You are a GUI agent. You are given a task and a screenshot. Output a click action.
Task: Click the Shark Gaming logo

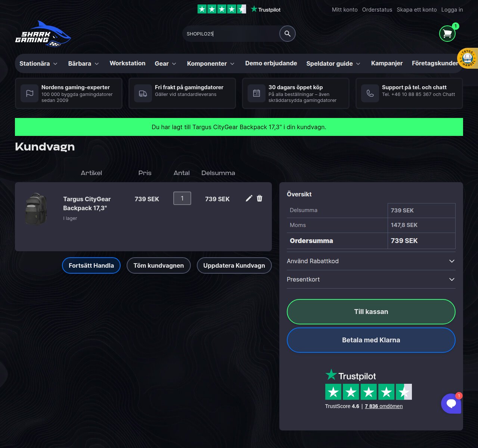43,34
